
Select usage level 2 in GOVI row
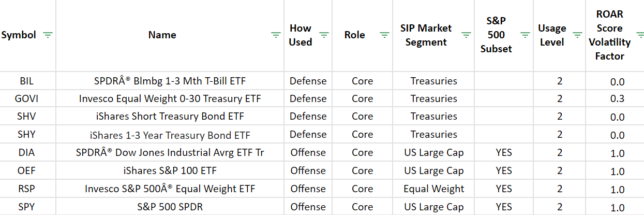(560, 98)
